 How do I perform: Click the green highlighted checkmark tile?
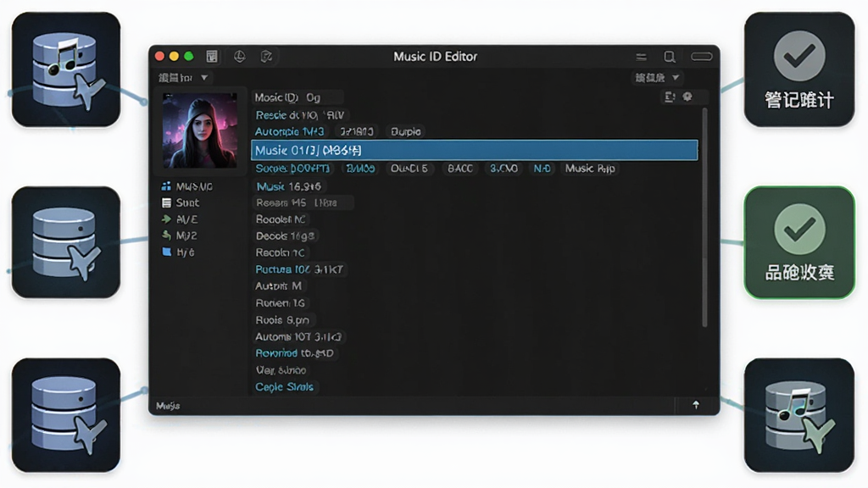[x=799, y=242]
